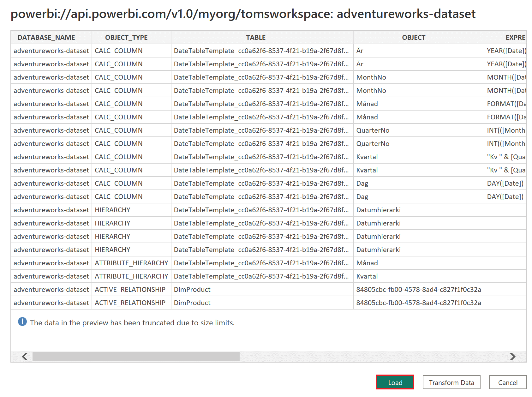Select the OBJECT_TYPE column header
This screenshot has height=397, width=532.
pyautogui.click(x=126, y=37)
